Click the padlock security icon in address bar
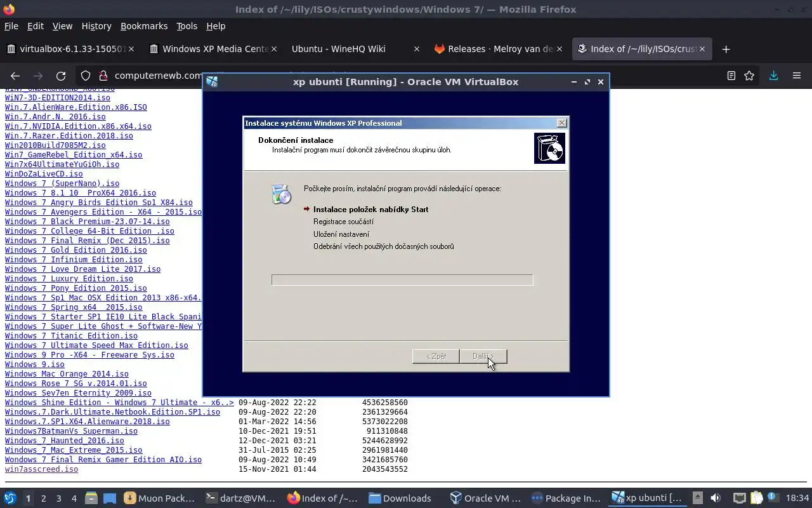 click(103, 76)
